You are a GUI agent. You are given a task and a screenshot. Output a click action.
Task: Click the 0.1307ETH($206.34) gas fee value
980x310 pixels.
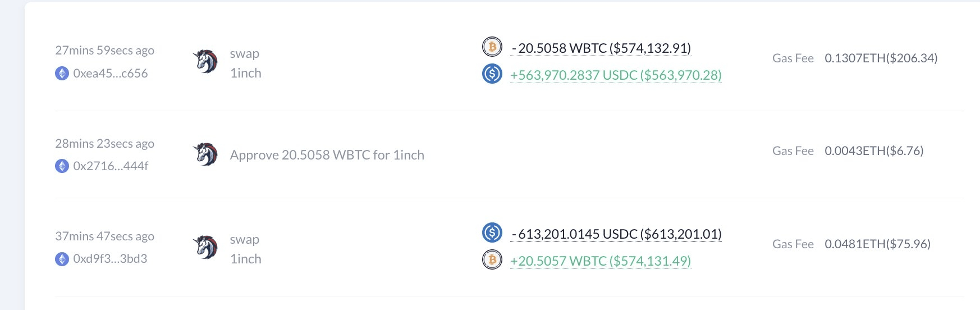pyautogui.click(x=881, y=58)
